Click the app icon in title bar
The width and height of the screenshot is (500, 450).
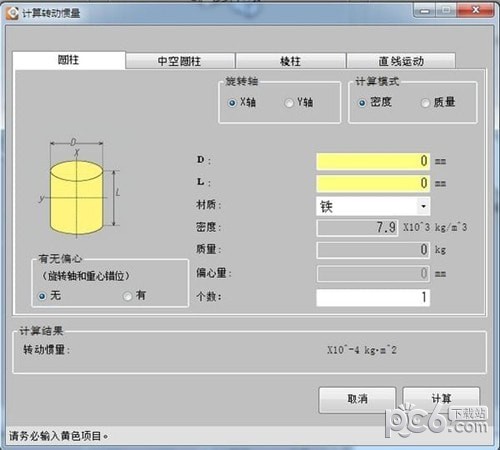click(x=13, y=13)
